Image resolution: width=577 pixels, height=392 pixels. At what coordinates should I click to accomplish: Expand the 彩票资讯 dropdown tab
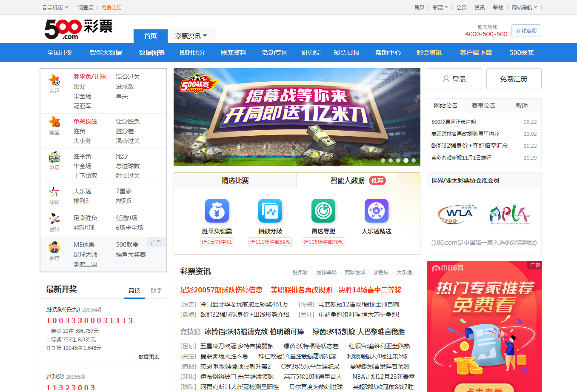point(191,36)
